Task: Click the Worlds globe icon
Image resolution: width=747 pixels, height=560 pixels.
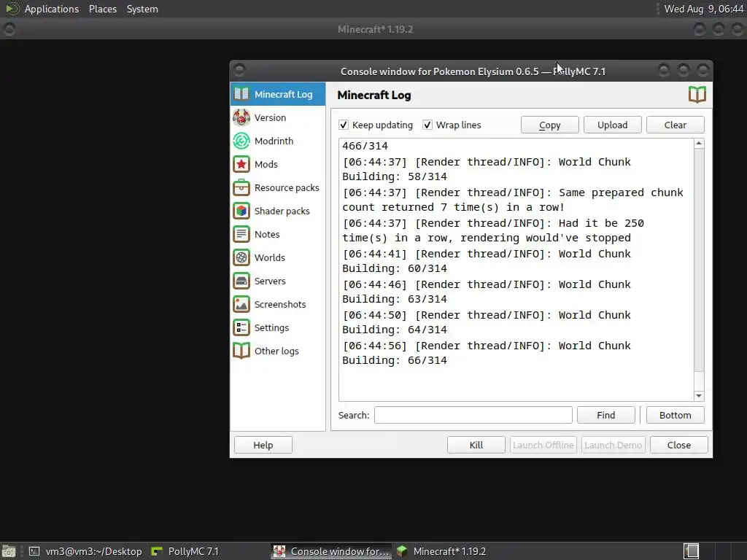Action: [241, 257]
